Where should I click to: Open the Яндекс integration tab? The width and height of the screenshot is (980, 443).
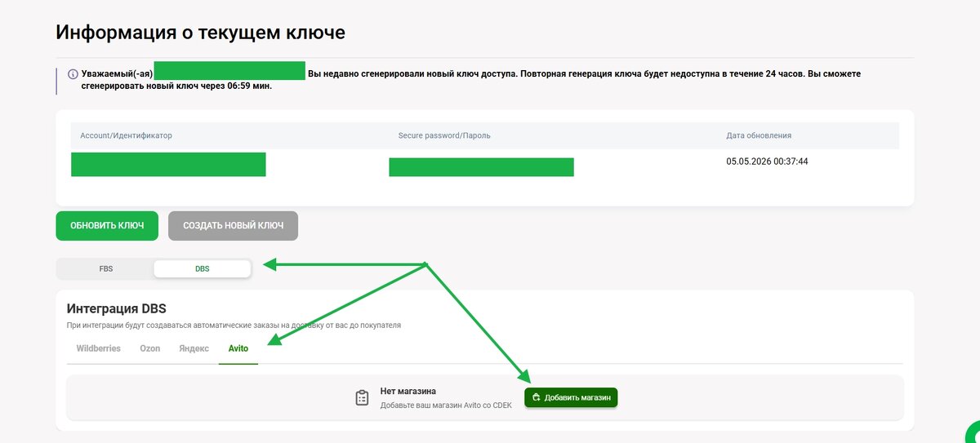pos(194,348)
